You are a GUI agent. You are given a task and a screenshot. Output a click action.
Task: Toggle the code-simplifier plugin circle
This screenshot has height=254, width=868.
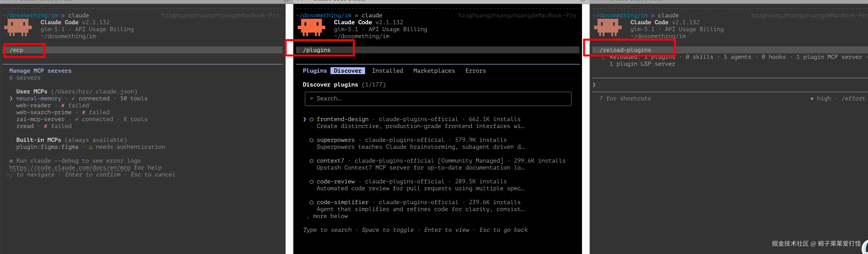coord(311,202)
